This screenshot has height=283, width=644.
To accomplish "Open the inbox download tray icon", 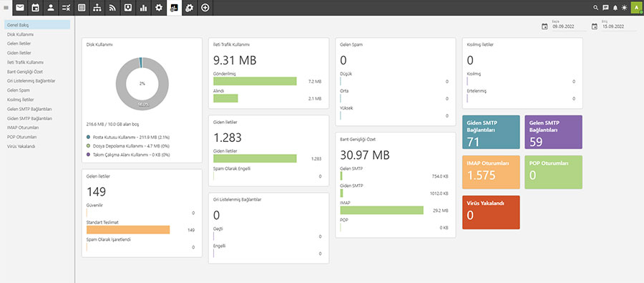I will (x=128, y=7).
